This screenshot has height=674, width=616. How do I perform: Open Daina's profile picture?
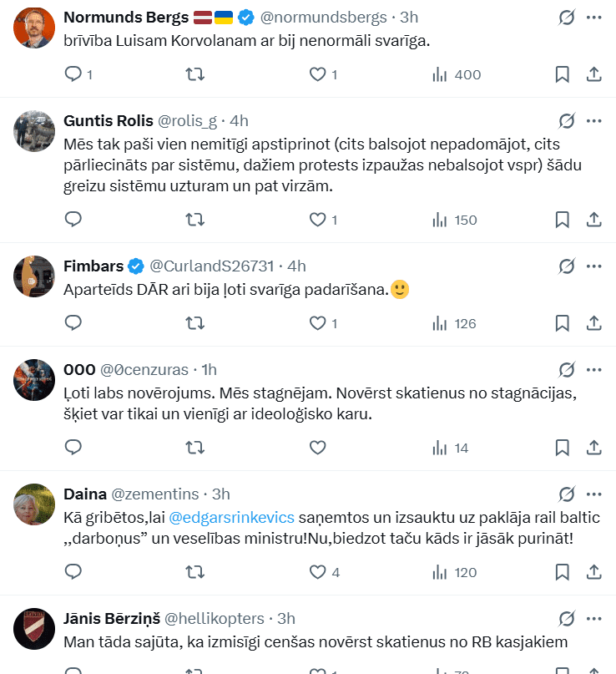[35, 504]
